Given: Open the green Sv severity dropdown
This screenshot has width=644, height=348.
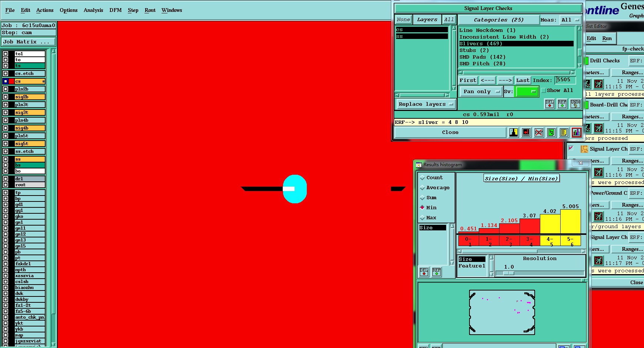Looking at the screenshot, I should point(527,92).
